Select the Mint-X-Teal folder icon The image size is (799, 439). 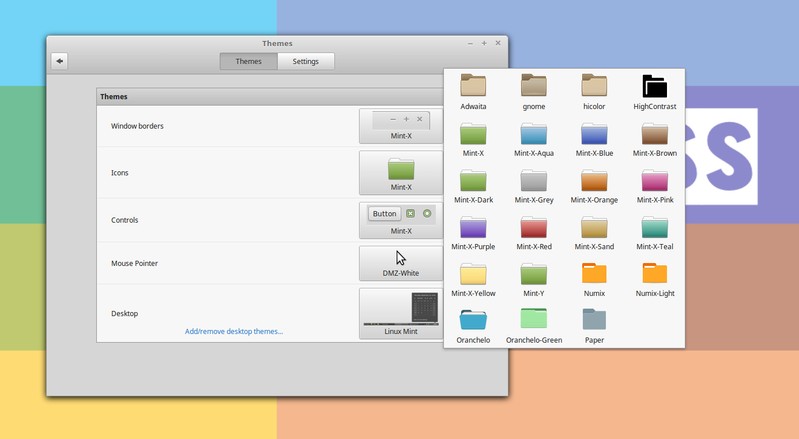point(655,233)
